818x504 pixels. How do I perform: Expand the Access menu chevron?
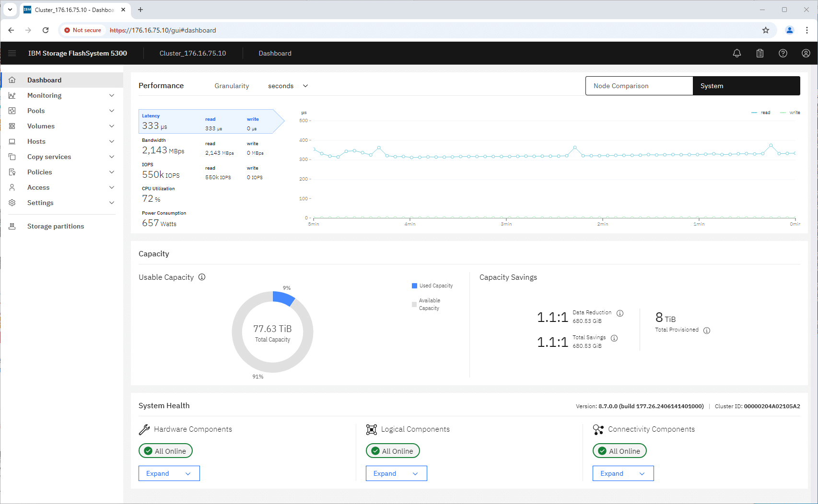[x=112, y=187]
